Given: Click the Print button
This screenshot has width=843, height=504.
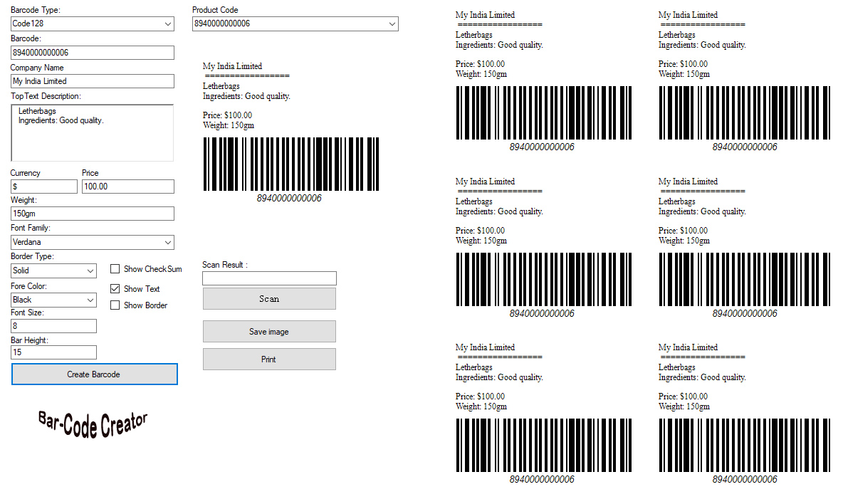Looking at the screenshot, I should click(269, 359).
